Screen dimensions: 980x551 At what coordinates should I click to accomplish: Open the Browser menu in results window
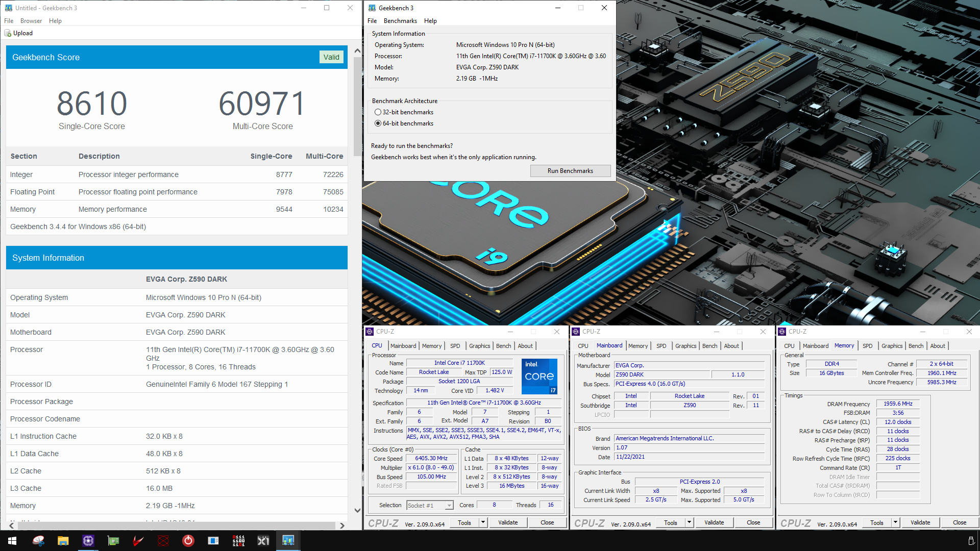[x=31, y=21]
